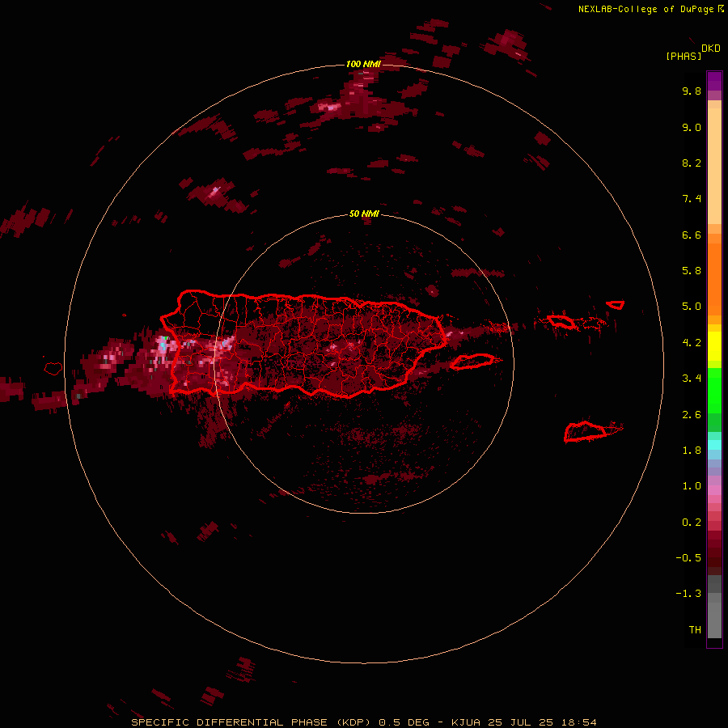Pick the cyan segment of the color bar
This screenshot has width=728, height=728.
tap(714, 445)
